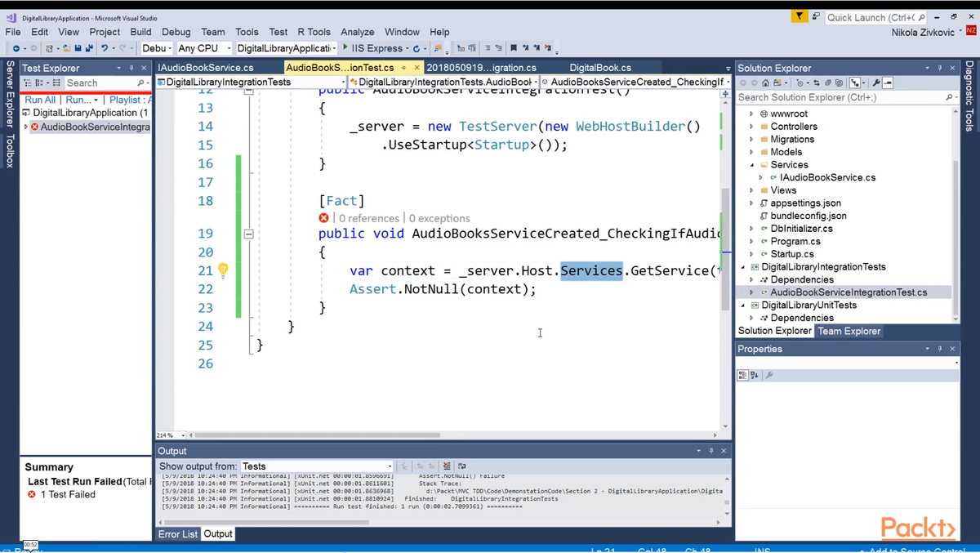Click Alphabetical sort icon in Properties panel
This screenshot has width=980, height=553.
click(x=754, y=375)
